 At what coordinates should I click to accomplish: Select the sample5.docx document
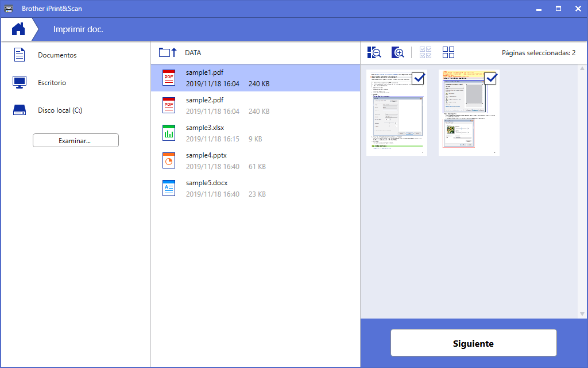click(x=255, y=189)
